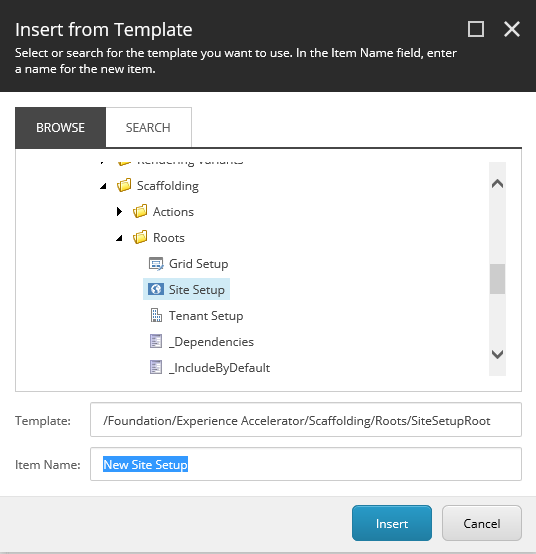
Task: Click the scroll-up arrow of the tree
Action: coord(497,183)
